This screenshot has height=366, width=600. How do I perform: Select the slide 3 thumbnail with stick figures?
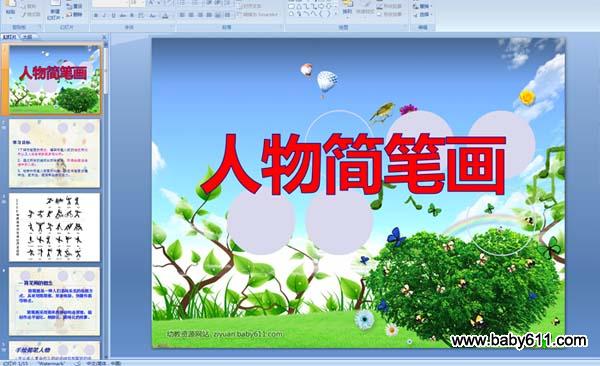54,227
